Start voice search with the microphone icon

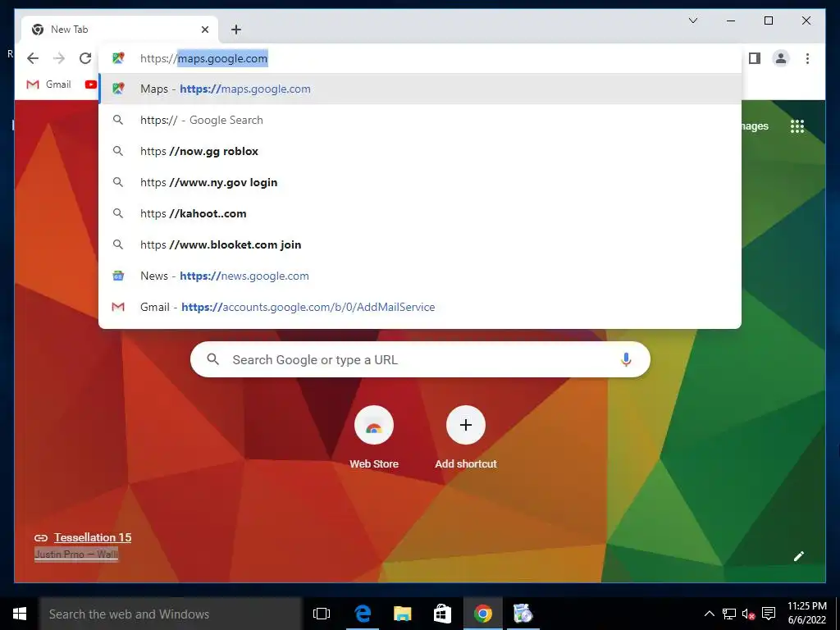(x=626, y=359)
